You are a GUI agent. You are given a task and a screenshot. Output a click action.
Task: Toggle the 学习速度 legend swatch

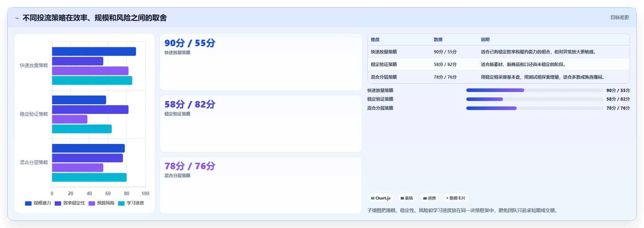coord(121,203)
